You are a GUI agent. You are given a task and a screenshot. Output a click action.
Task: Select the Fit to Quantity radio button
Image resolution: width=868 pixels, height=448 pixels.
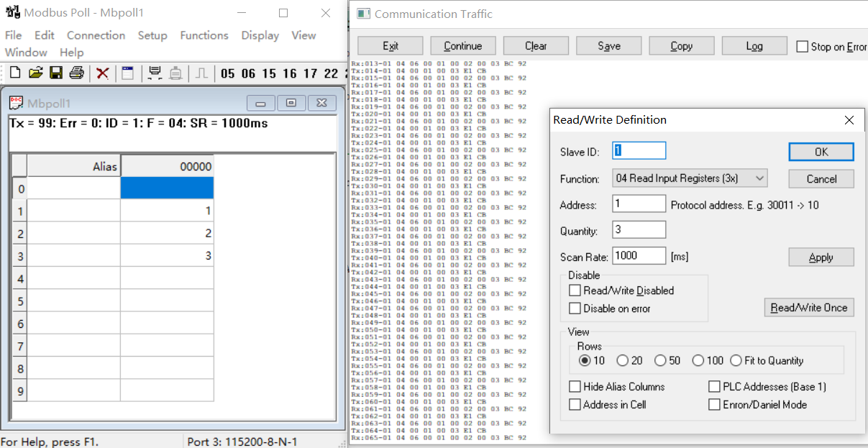736,360
